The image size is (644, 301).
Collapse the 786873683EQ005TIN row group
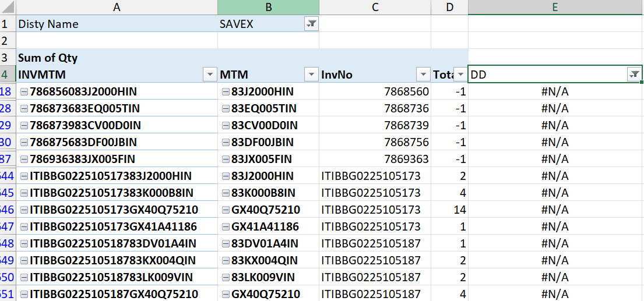[x=24, y=109]
